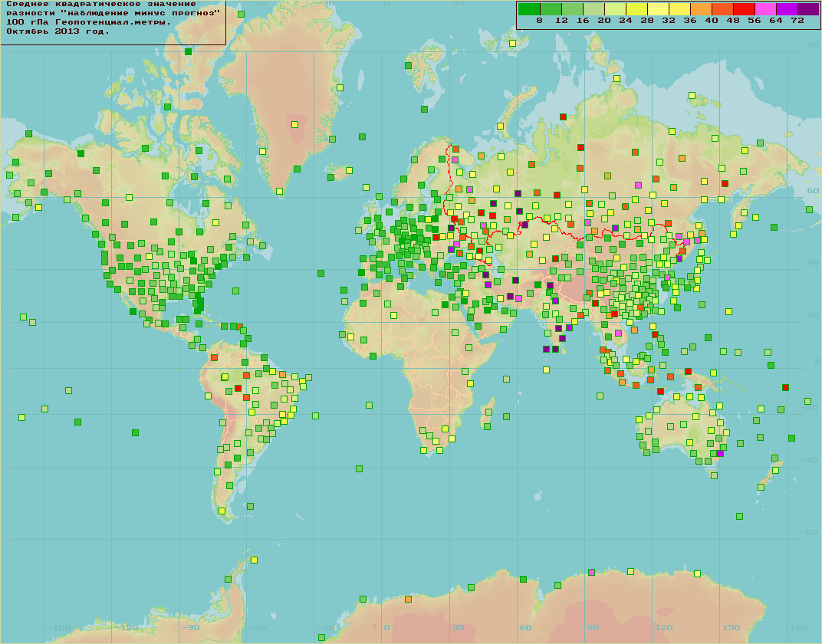Image resolution: width=822 pixels, height=644 pixels.
Task: Select the magenta station marker on Antarctica's coast
Action: 592,572
